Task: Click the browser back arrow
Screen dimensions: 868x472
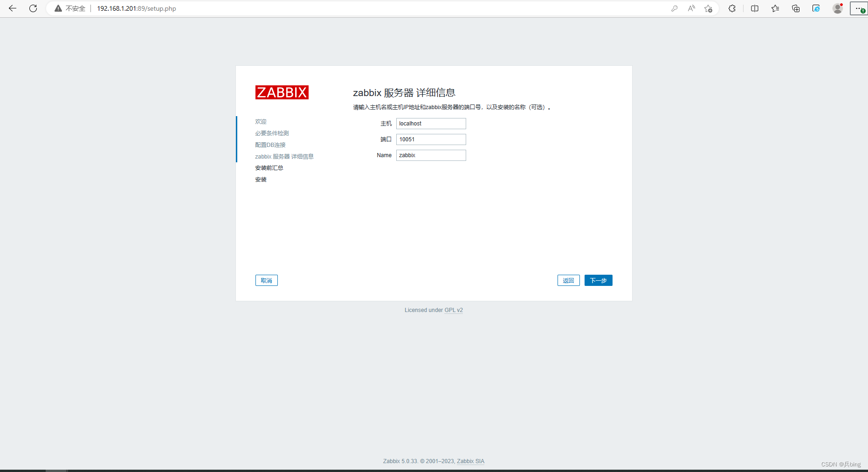Action: tap(13, 8)
